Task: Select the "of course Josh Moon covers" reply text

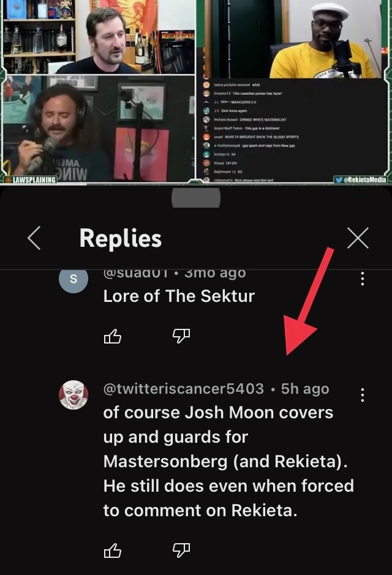Action: click(218, 413)
